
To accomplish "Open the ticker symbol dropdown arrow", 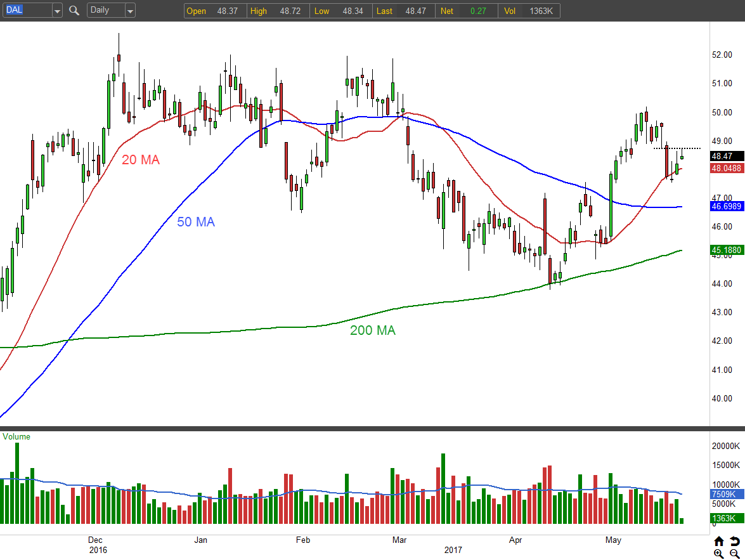I will tap(57, 10).
